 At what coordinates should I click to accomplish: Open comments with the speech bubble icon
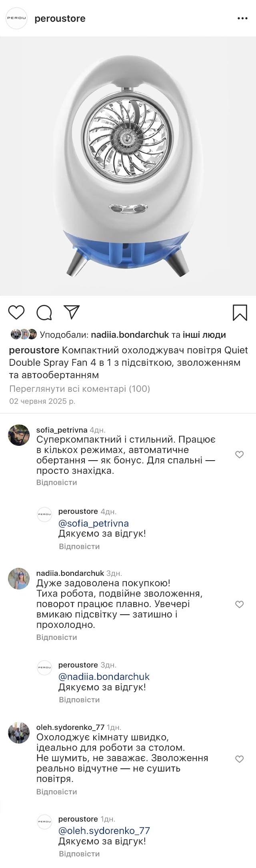pyautogui.click(x=44, y=313)
